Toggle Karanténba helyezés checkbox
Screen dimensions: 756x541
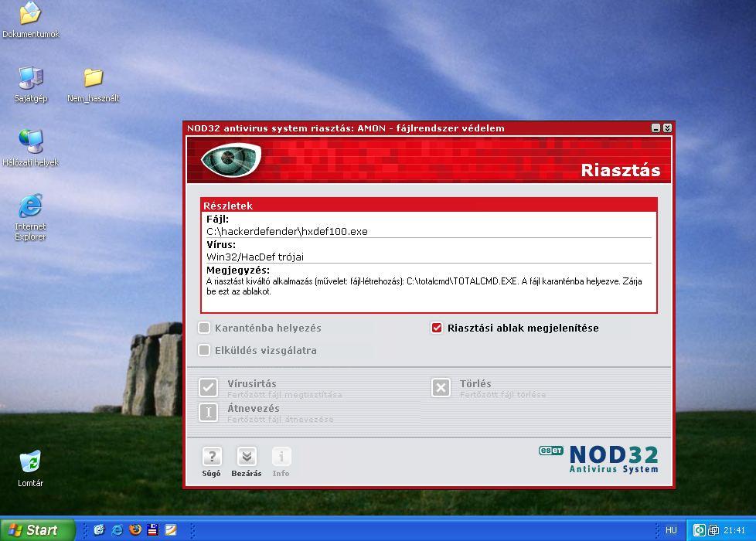204,328
